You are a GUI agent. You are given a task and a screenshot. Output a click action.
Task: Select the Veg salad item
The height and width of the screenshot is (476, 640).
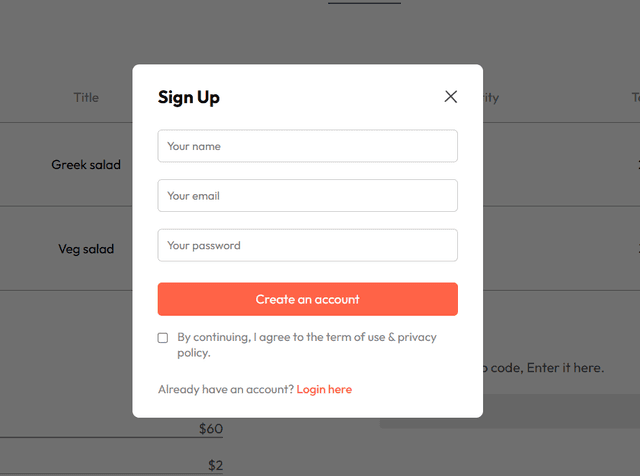coord(86,249)
